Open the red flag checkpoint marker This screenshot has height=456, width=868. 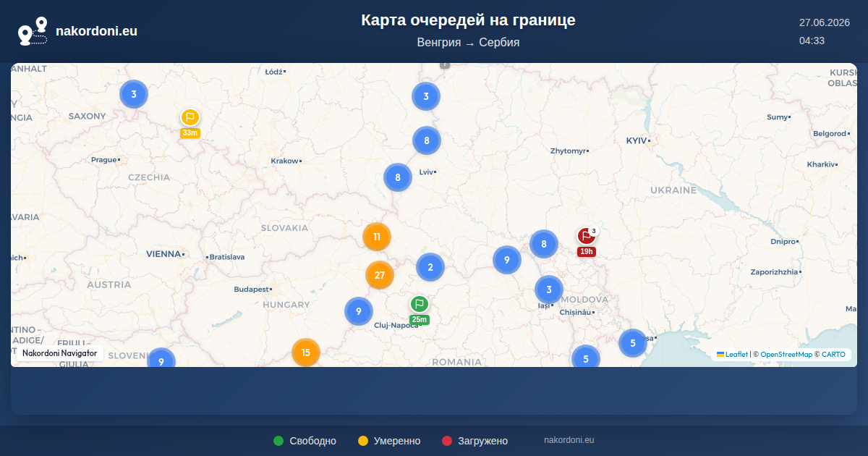[x=586, y=236]
